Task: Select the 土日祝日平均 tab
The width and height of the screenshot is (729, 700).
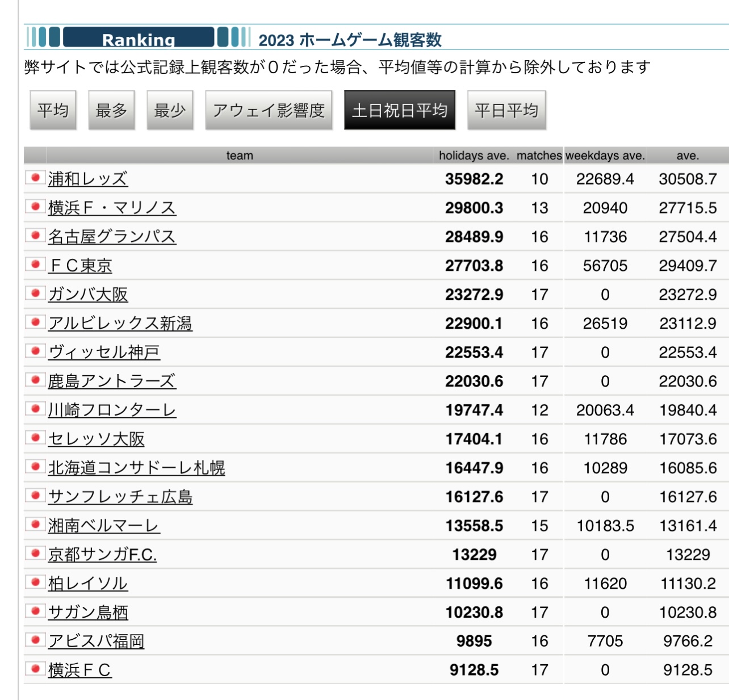Action: point(399,110)
